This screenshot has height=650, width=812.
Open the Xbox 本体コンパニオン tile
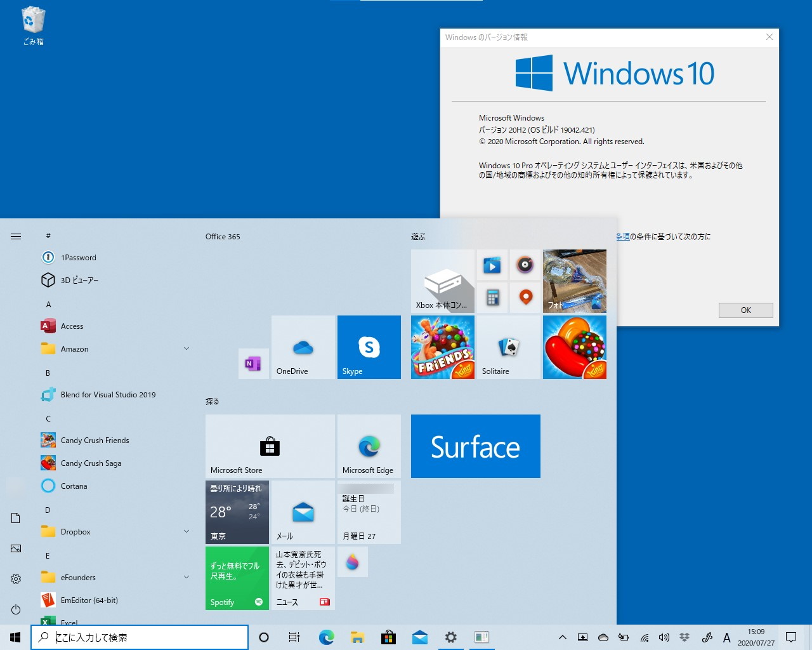pos(442,281)
